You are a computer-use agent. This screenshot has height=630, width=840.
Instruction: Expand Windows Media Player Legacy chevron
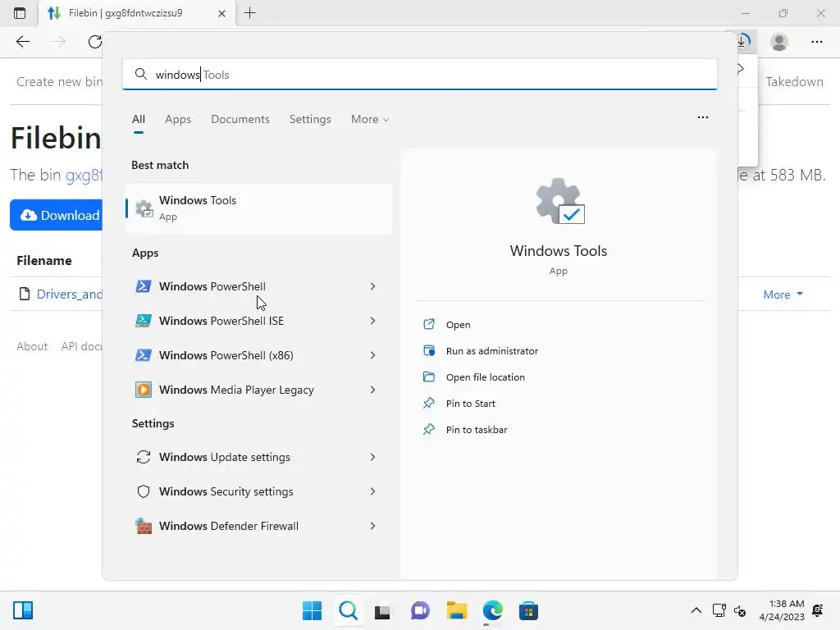click(373, 390)
